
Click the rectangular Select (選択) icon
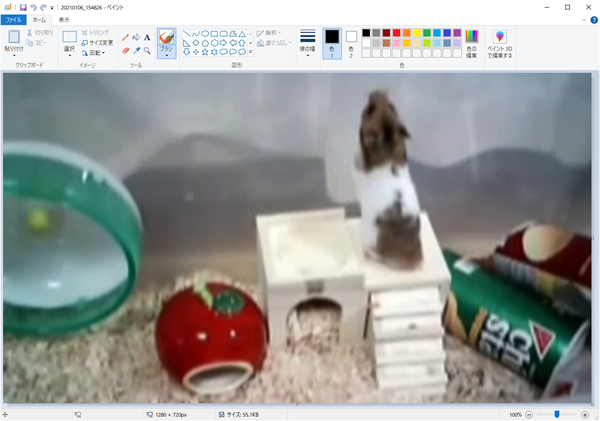click(69, 37)
